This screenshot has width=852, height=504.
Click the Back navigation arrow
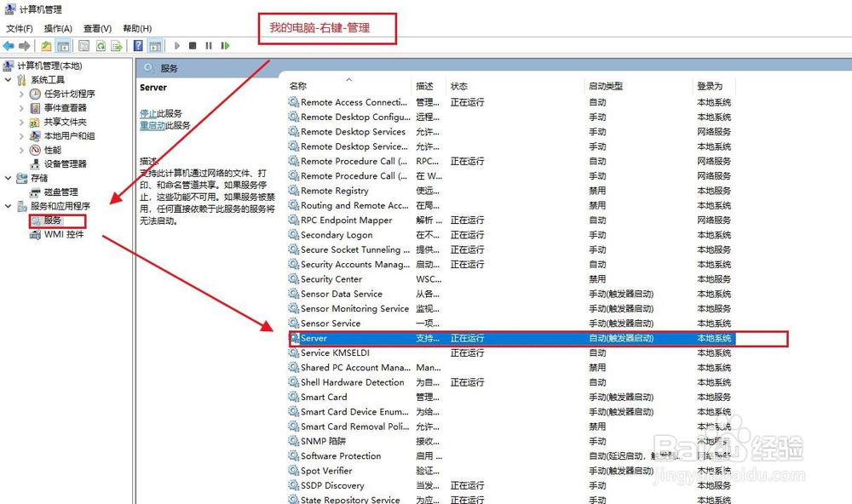tap(8, 45)
